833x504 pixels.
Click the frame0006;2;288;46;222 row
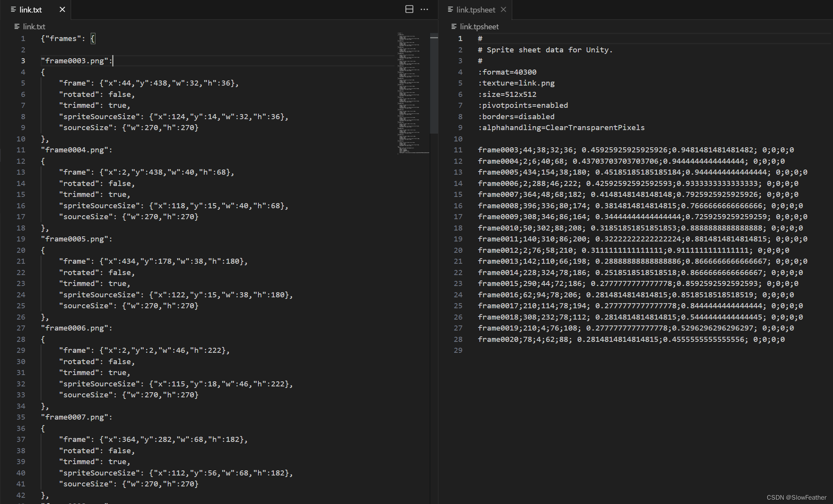(638, 183)
